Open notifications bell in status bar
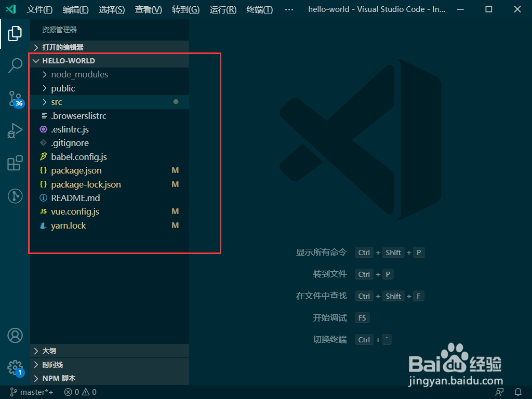 click(x=518, y=392)
